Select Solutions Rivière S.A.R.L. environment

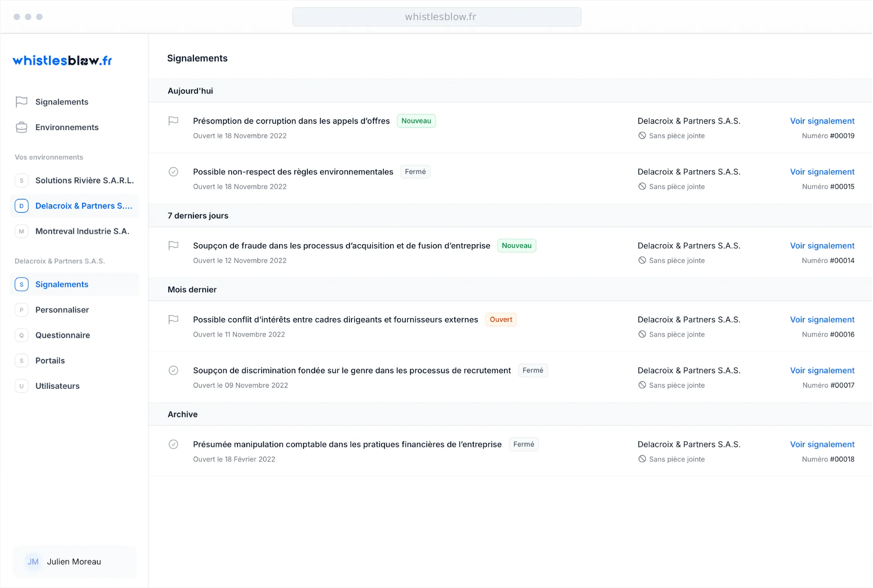tap(84, 180)
